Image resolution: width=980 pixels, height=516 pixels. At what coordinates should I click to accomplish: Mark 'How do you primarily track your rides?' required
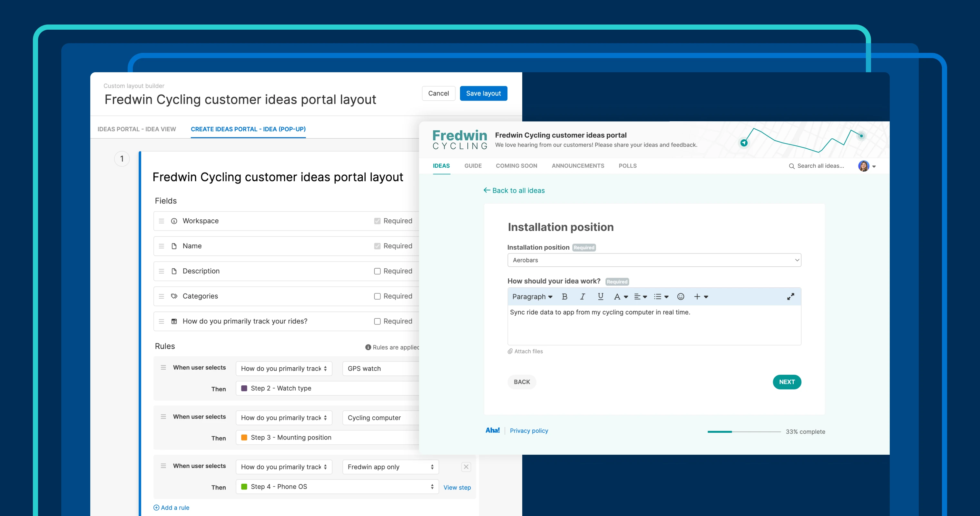pos(377,321)
